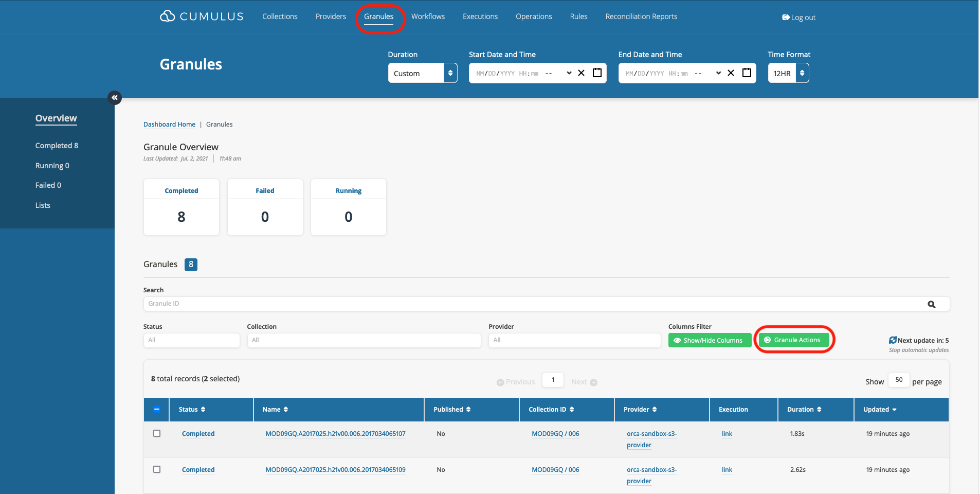Open Running 0 in the sidebar

(x=52, y=166)
